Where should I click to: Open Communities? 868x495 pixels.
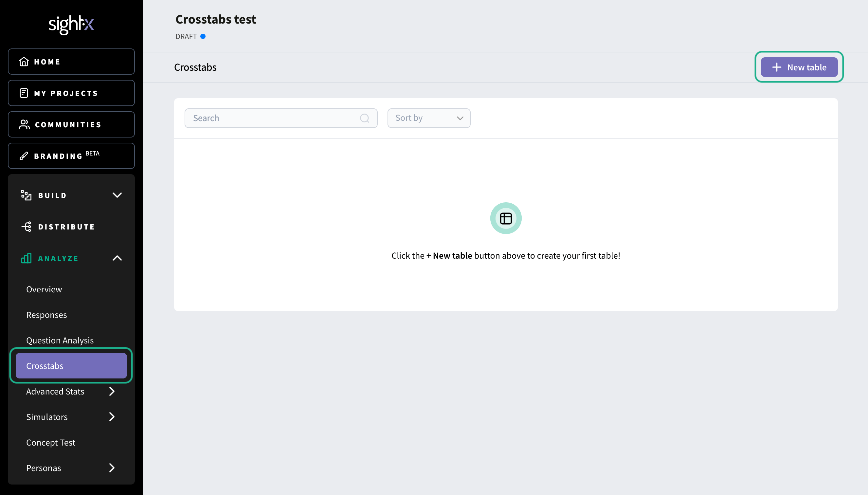[71, 124]
